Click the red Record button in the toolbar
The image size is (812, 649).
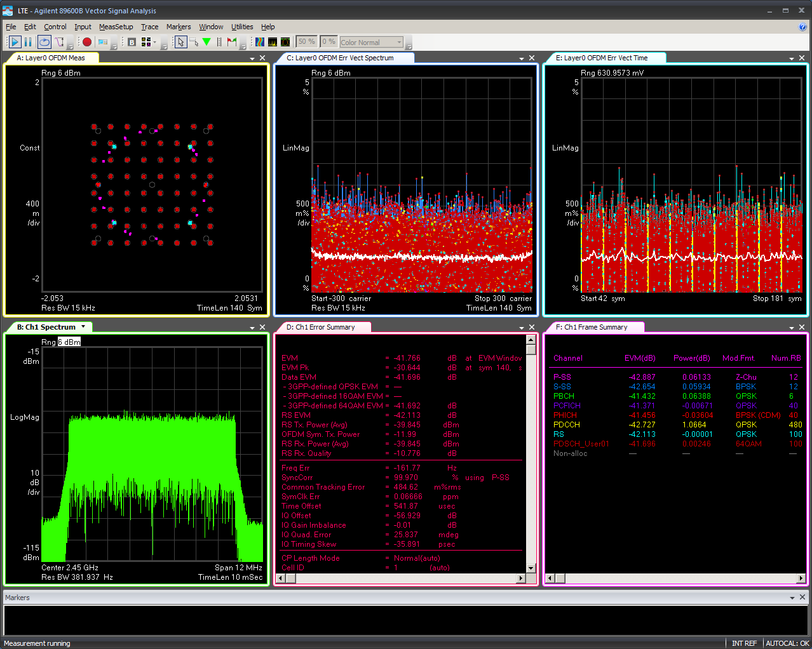tap(87, 42)
